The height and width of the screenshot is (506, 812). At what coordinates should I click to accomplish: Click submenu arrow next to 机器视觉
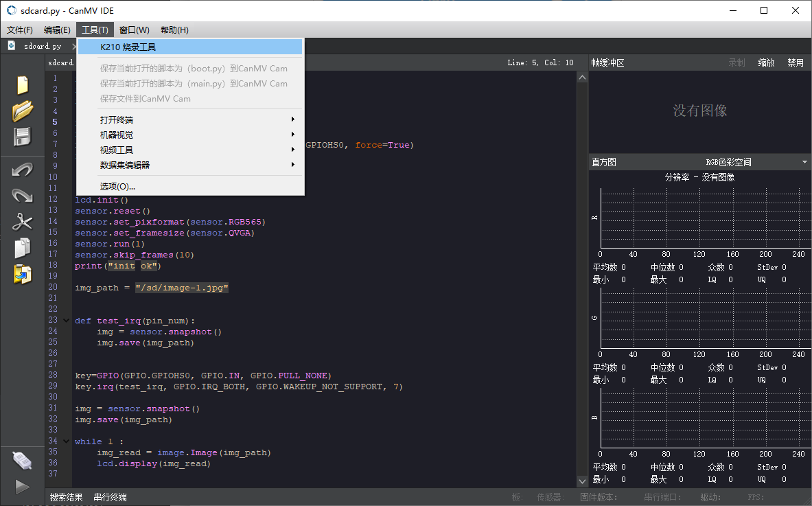pyautogui.click(x=293, y=135)
